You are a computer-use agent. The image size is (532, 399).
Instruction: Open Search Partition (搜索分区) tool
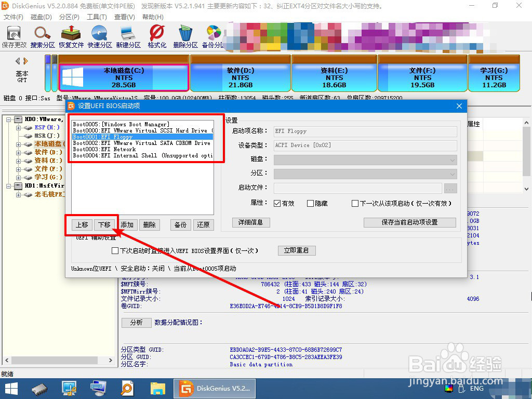click(43, 36)
